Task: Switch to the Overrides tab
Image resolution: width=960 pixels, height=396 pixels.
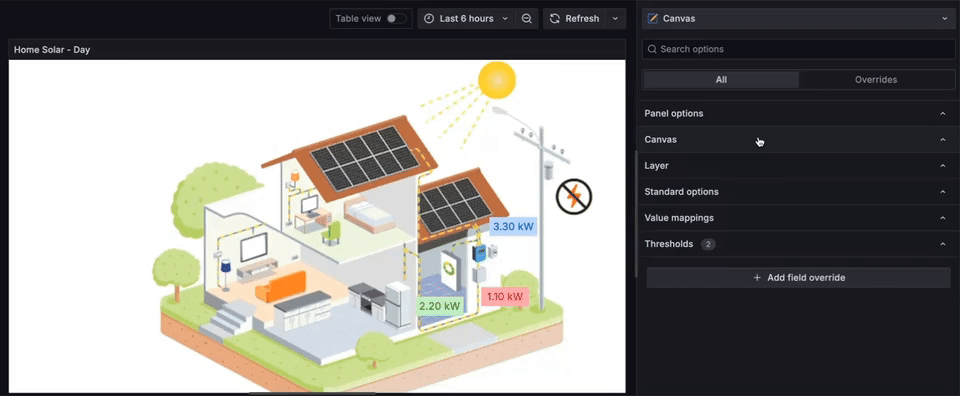Action: (x=876, y=80)
